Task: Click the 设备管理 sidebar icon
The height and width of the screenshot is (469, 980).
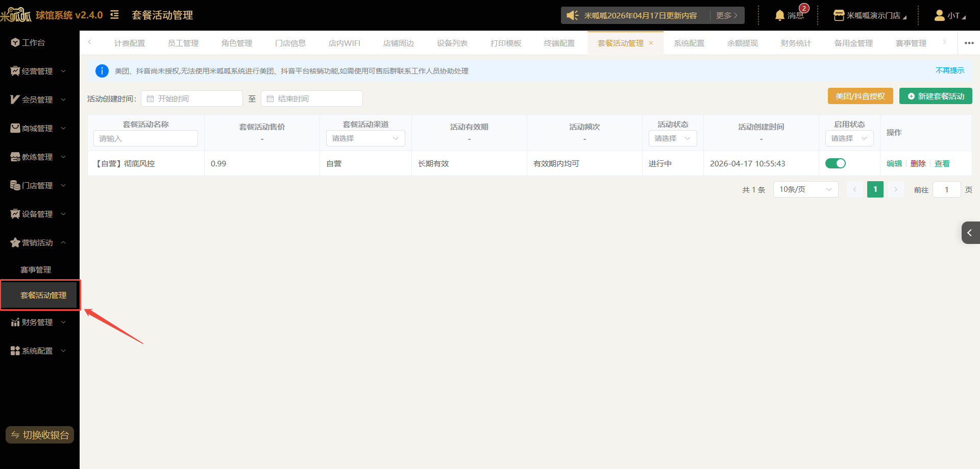Action: coord(15,214)
